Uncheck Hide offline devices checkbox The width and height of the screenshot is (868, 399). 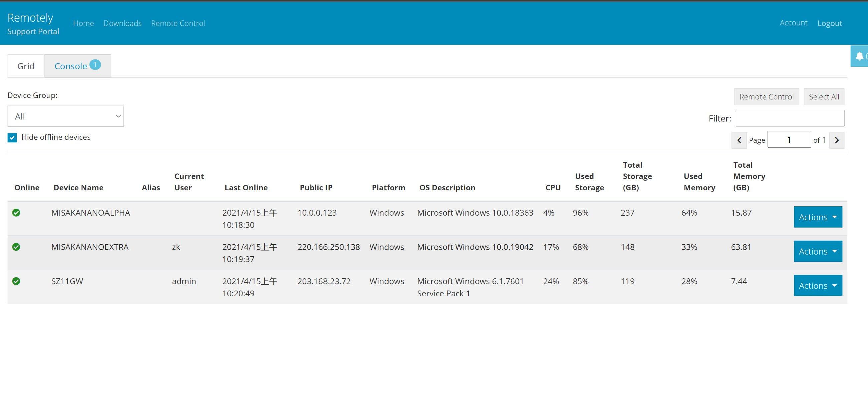pos(12,138)
